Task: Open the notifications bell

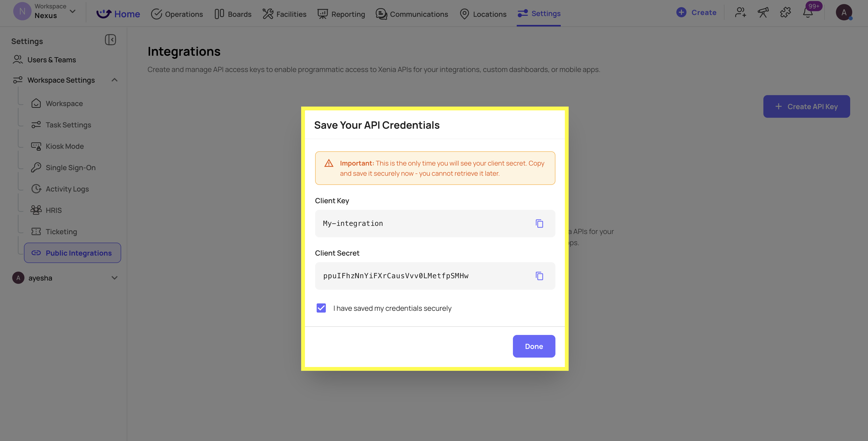Action: point(808,13)
